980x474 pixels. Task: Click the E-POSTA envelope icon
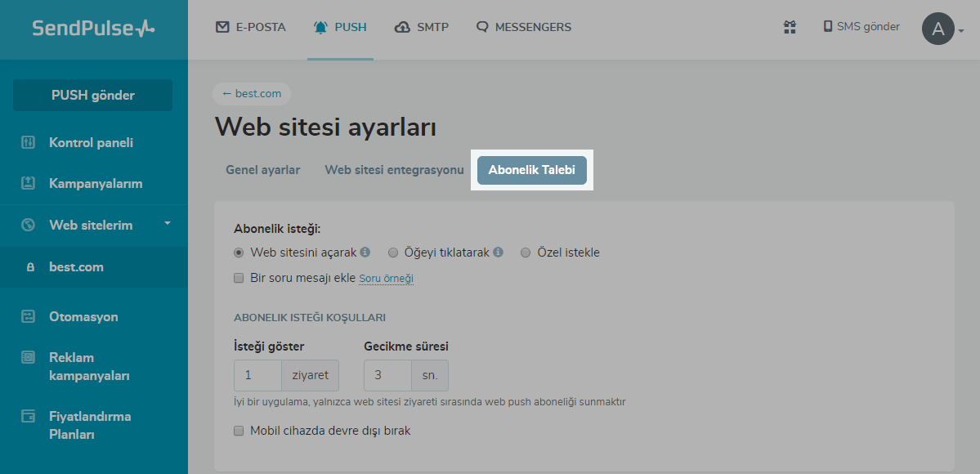tap(222, 27)
